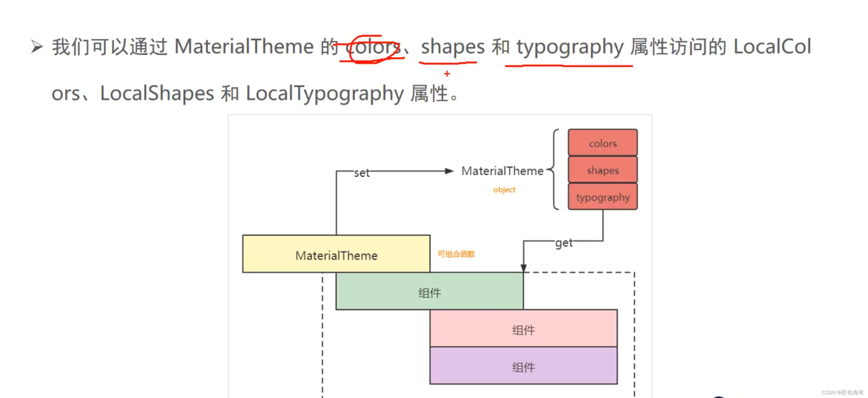Select the typography box in the diagram

tap(602, 197)
